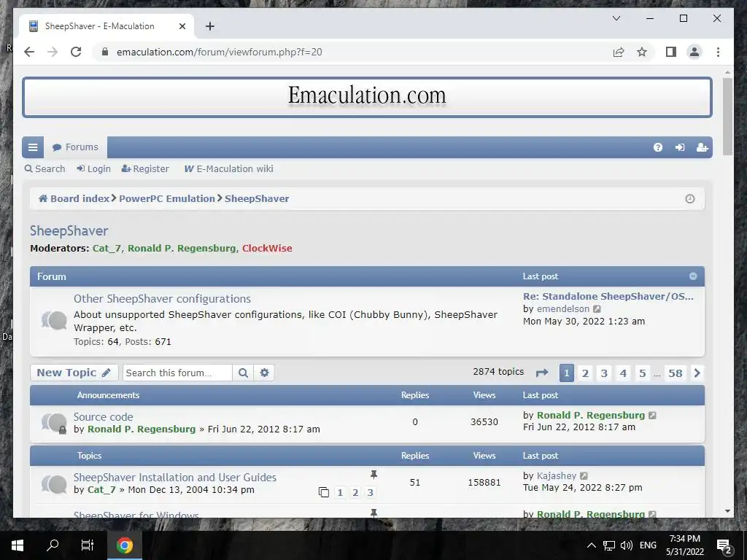
Task: Open a new browser tab
Action: coord(209,26)
